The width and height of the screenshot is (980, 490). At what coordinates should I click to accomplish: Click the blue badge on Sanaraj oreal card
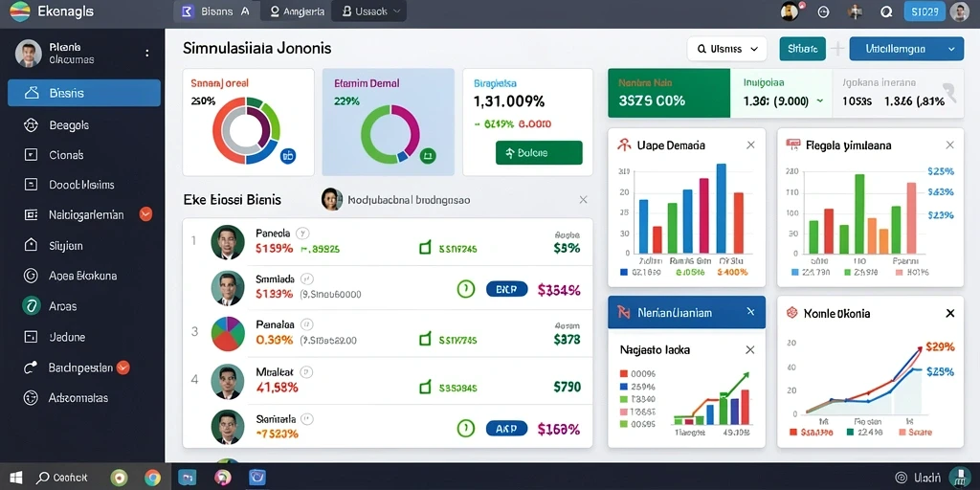click(287, 156)
